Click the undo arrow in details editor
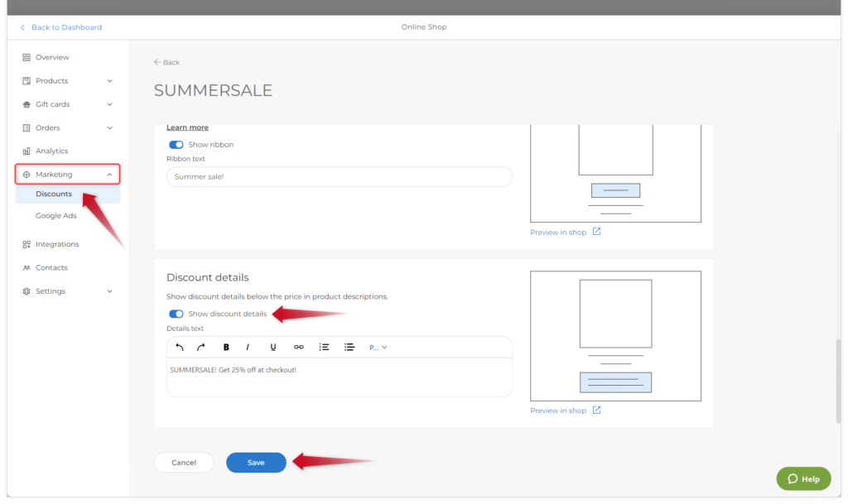Viewport: 848px width, 504px height. point(180,348)
